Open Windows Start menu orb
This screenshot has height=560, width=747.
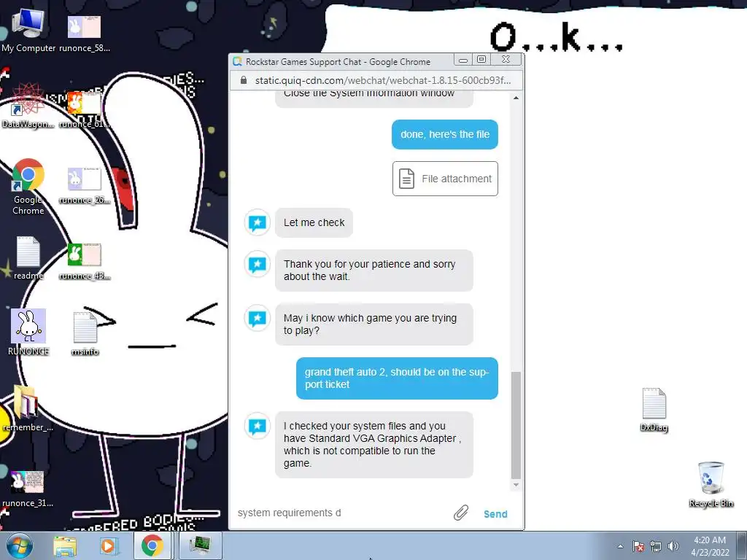[19, 545]
